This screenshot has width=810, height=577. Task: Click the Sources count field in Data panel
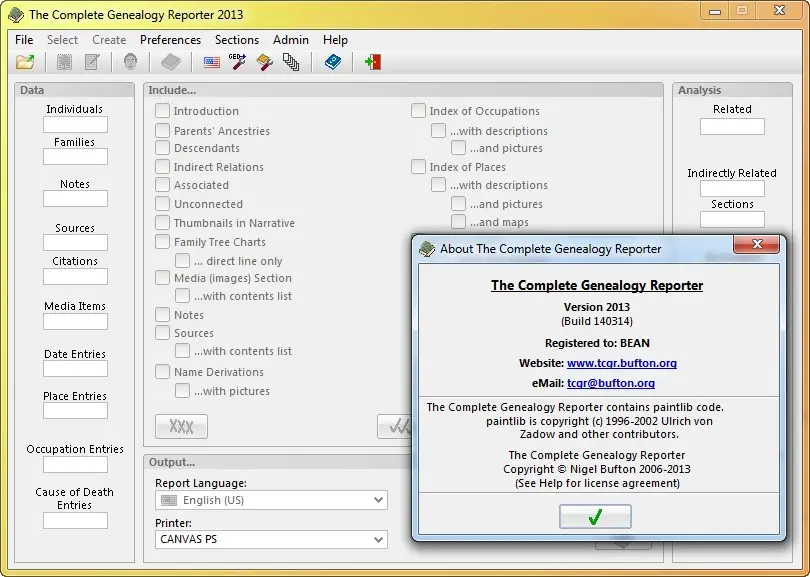coord(75,242)
